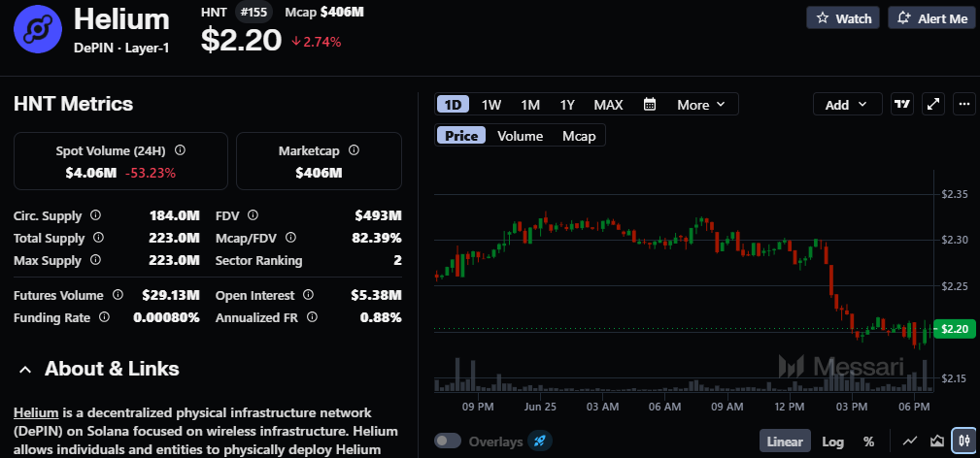Image resolution: width=980 pixels, height=458 pixels.
Task: Open info icon beside Funding Rate
Action: [104, 317]
